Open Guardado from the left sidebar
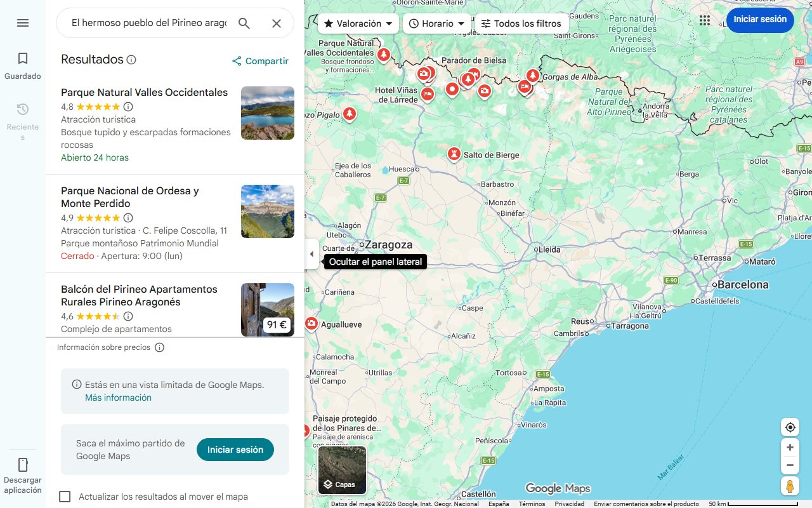 (x=22, y=64)
